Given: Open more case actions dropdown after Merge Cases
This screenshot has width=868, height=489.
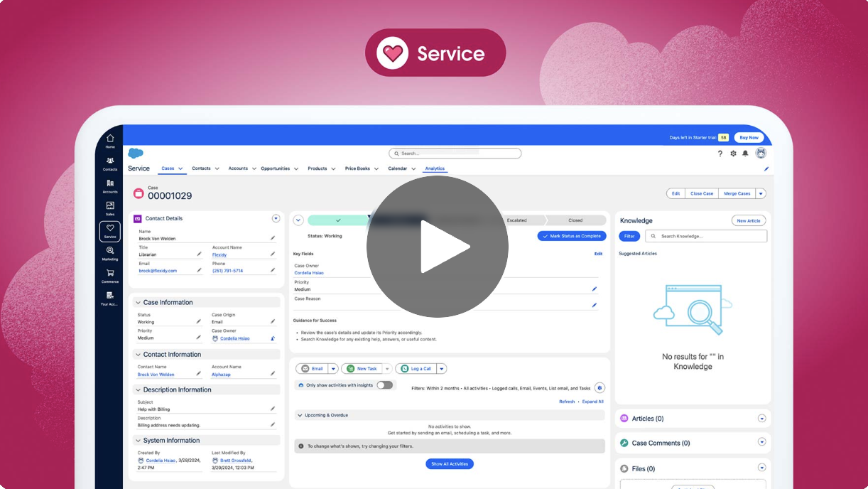Looking at the screenshot, I should pyautogui.click(x=761, y=193).
